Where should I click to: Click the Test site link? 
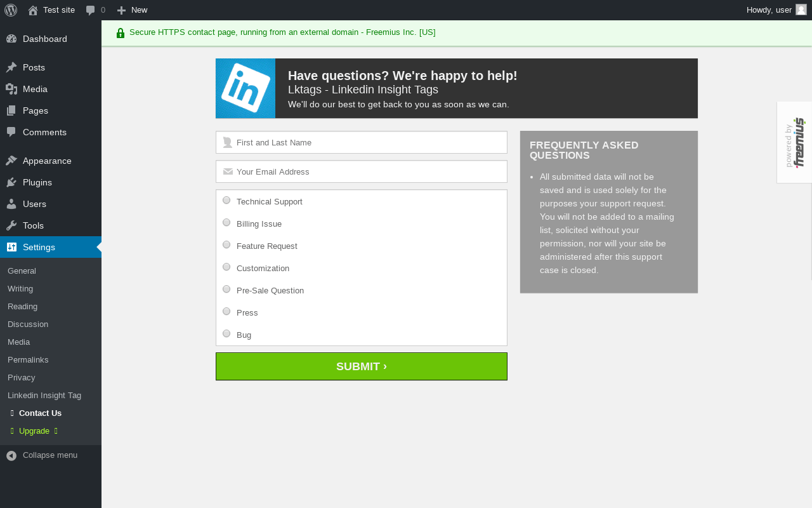(x=59, y=10)
